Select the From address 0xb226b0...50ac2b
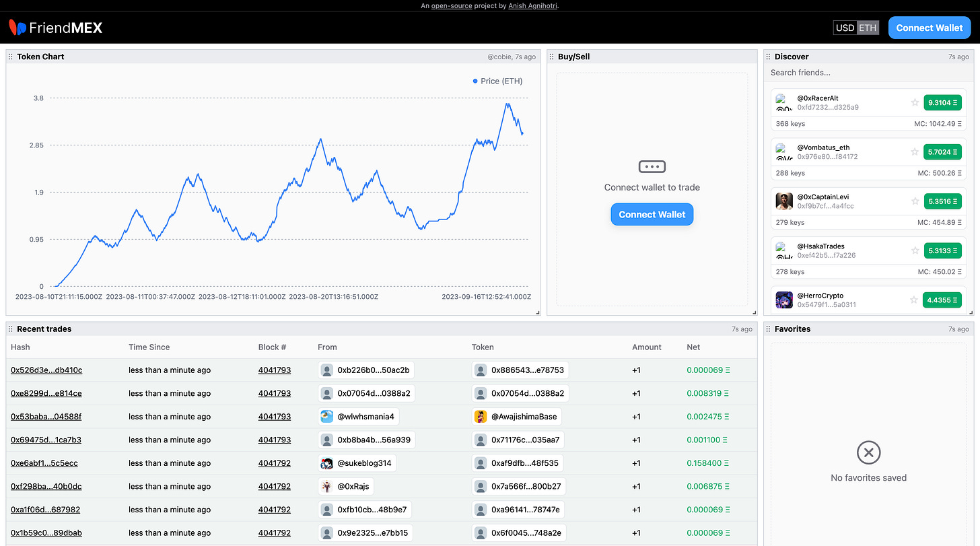Viewport: 980px width, 546px height. pos(366,370)
